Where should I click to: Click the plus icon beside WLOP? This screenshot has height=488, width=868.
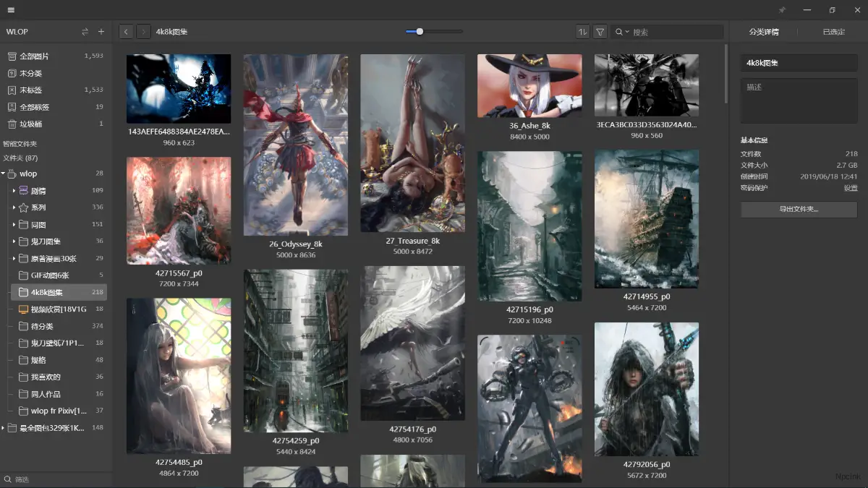click(101, 32)
